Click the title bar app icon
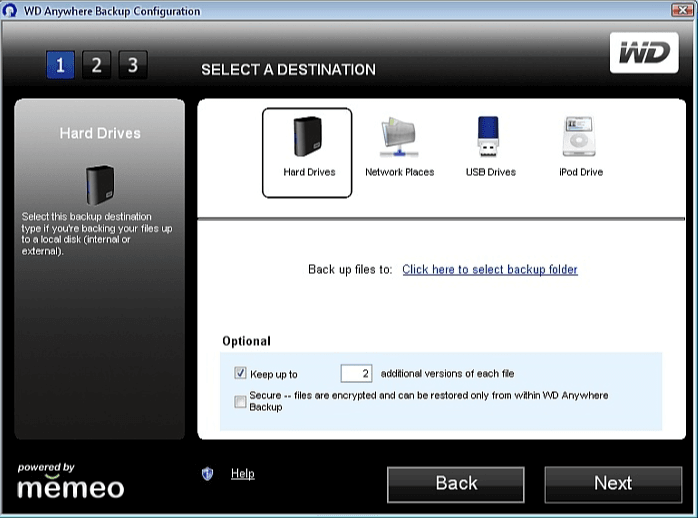Screen dimensions: 698x518 [11, 11]
